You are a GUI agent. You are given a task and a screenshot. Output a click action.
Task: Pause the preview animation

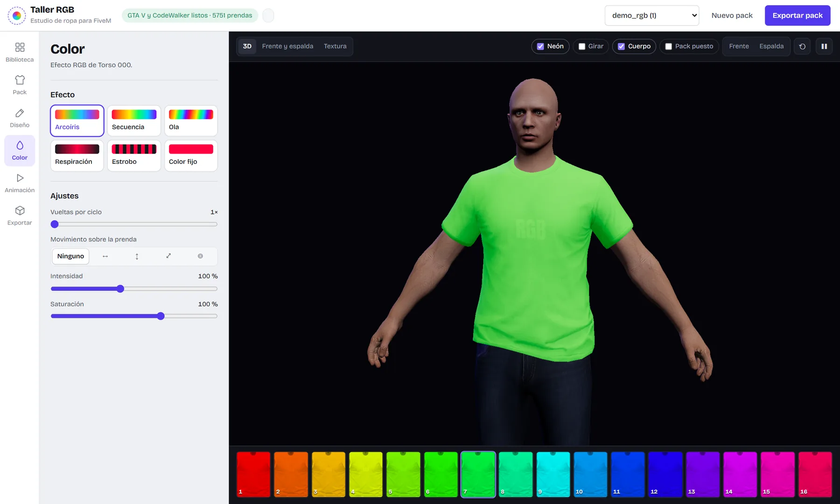click(824, 46)
